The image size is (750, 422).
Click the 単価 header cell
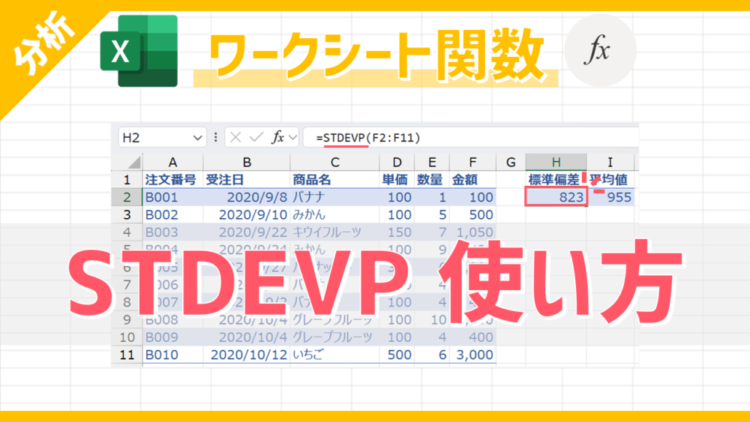point(397,180)
